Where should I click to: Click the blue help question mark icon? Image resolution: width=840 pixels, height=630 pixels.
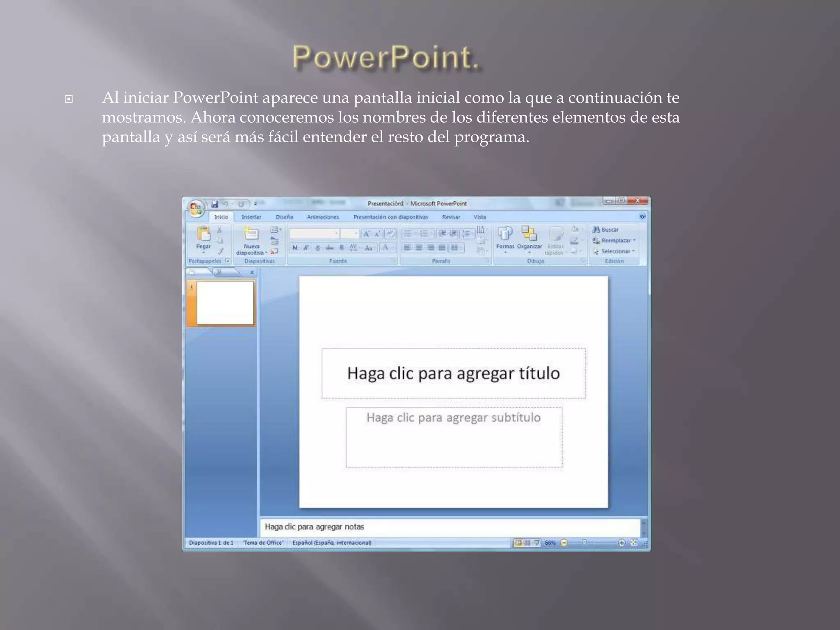click(x=642, y=216)
